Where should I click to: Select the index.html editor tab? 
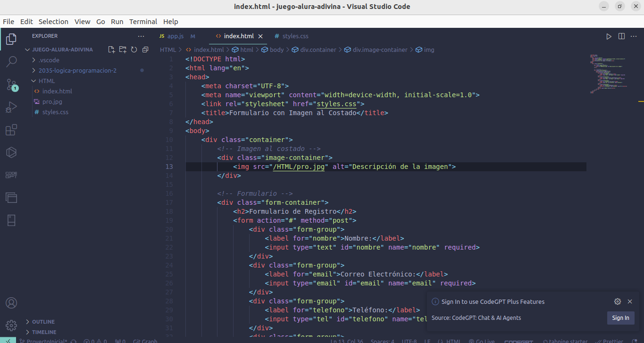tap(239, 36)
